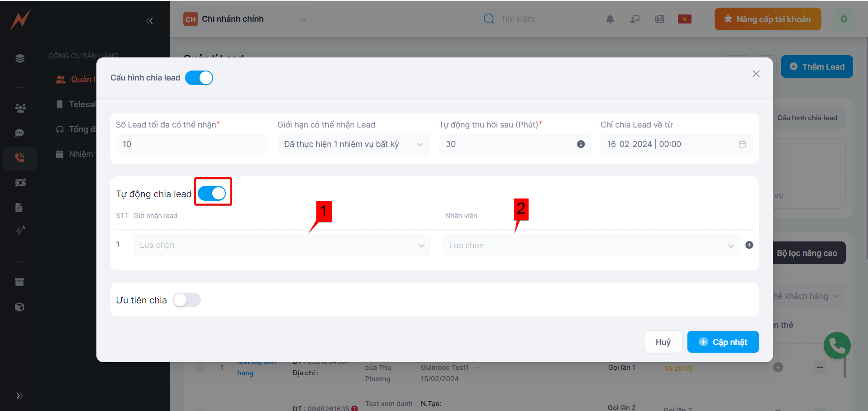Turn off Tự động chia lead switch
Screen dimensions: 868x411
[x=212, y=194]
